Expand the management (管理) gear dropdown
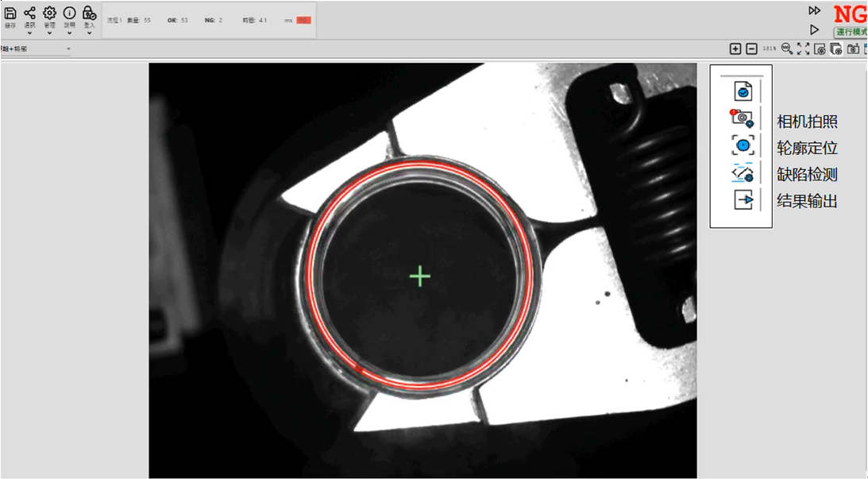Screen dimensions: 868x479 [49, 33]
